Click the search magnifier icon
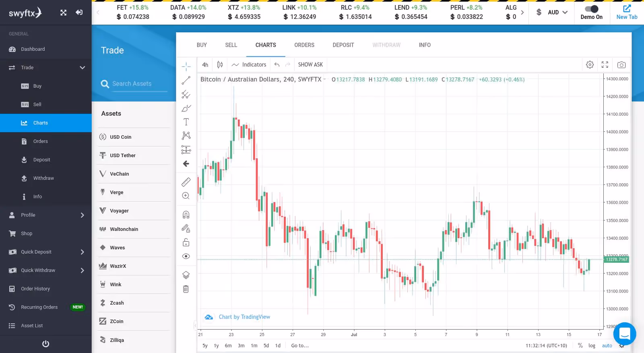 click(105, 84)
